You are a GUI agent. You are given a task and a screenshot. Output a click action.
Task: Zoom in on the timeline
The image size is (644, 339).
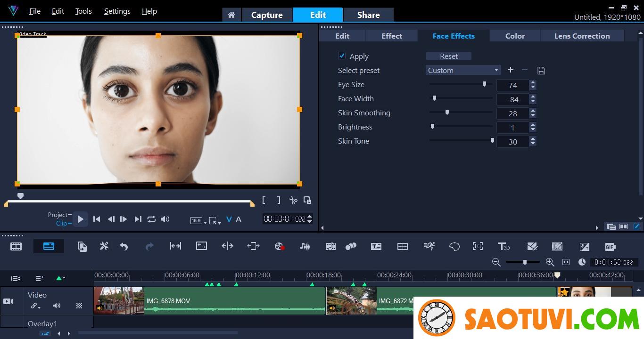click(550, 262)
